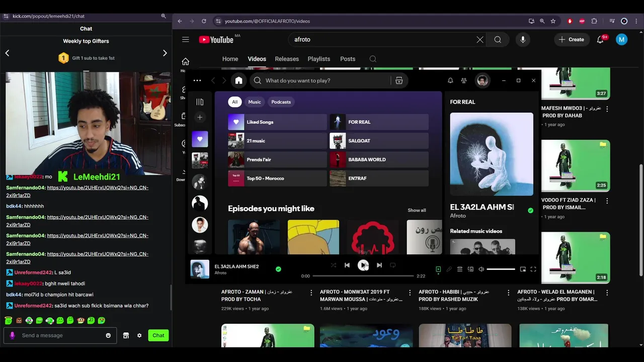Open Chrome extensions puzzle icon
Screen dimensions: 644x362
pos(594,21)
